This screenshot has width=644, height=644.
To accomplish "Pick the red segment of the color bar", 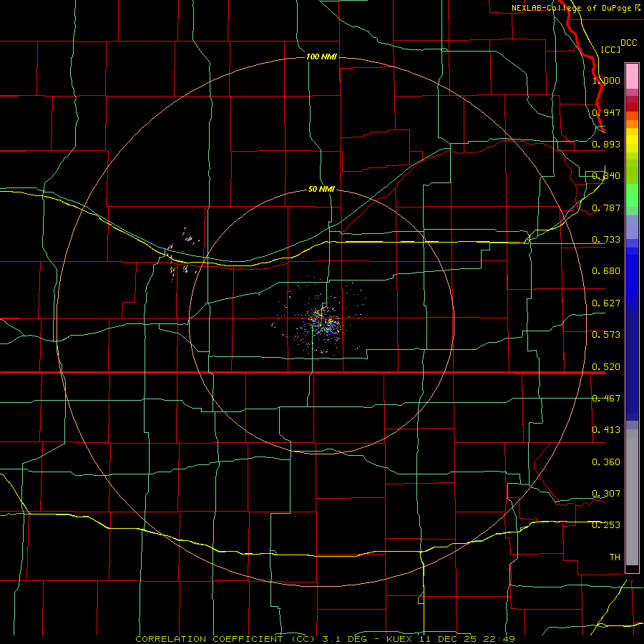I will coord(632,107).
